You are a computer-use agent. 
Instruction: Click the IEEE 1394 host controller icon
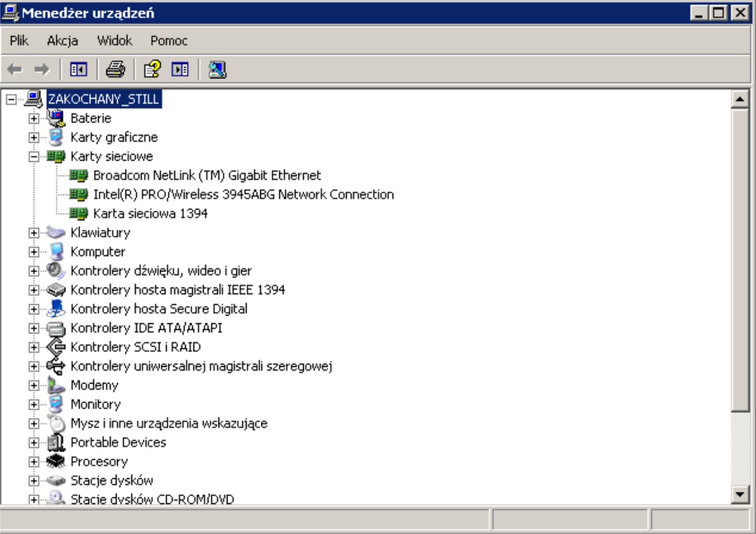tap(56, 290)
